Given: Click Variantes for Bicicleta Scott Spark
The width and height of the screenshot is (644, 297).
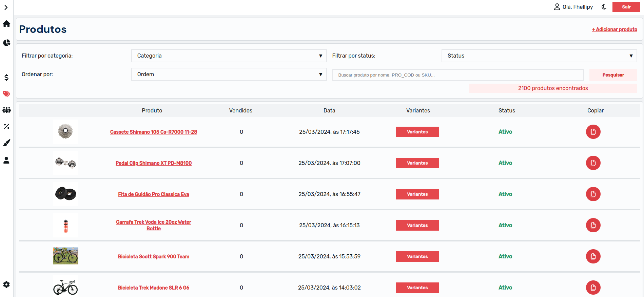Looking at the screenshot, I should coord(417,256).
